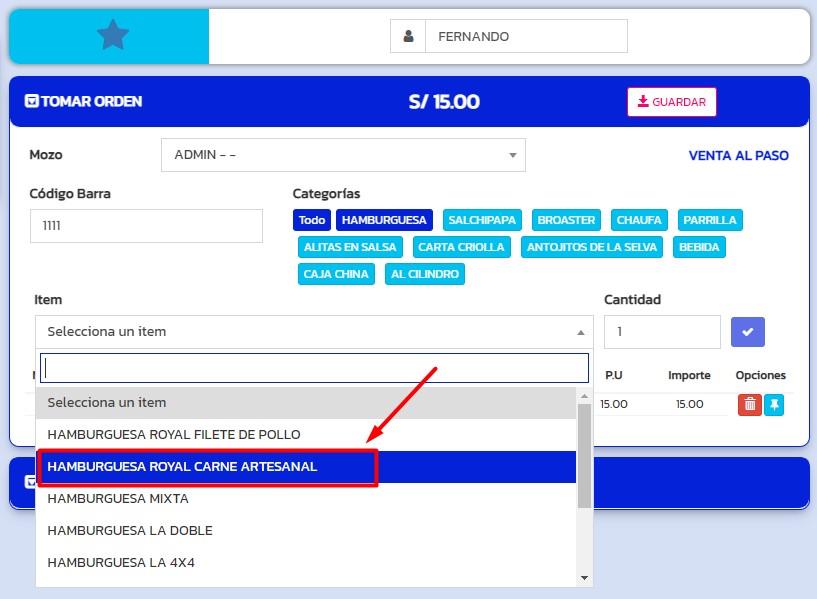The image size is (817, 599).
Task: Select HAMBURGUESA MIXTA from the list
Action: (118, 499)
